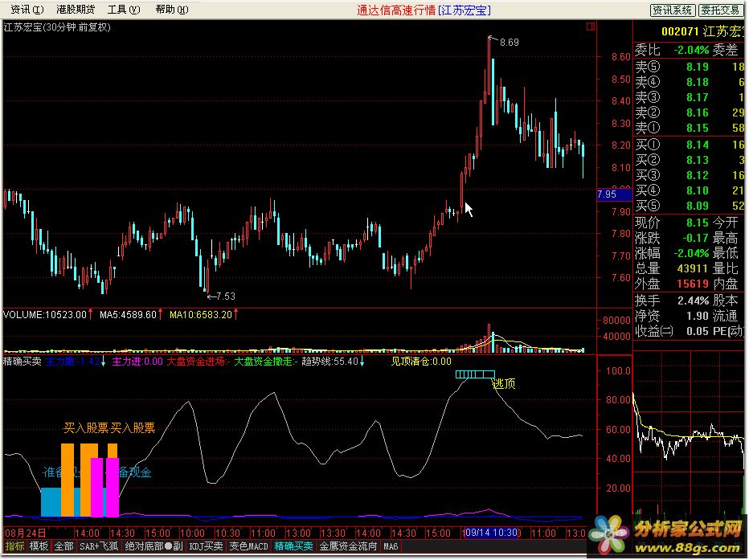Click the 见顶清仓:0.00 indicator label

tap(421, 362)
